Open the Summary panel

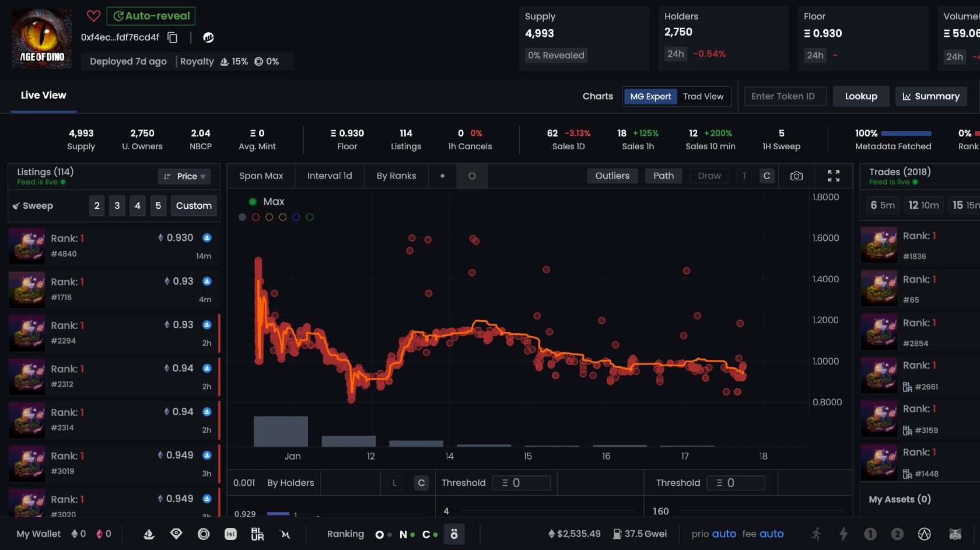pos(931,96)
